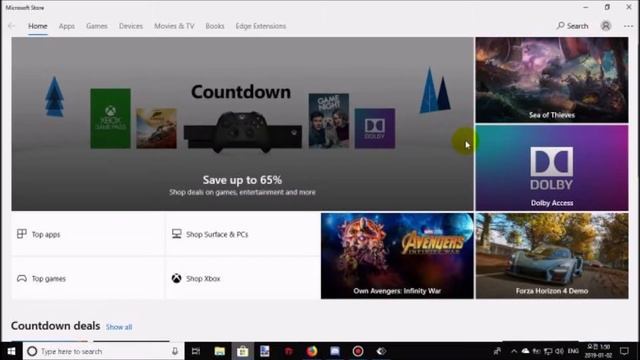Click the Game Night movie poster
Image resolution: width=640 pixels, height=360 pixels.
coord(329,120)
